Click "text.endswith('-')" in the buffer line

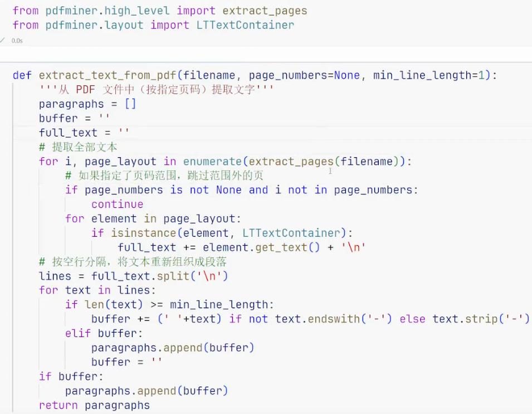(333, 319)
